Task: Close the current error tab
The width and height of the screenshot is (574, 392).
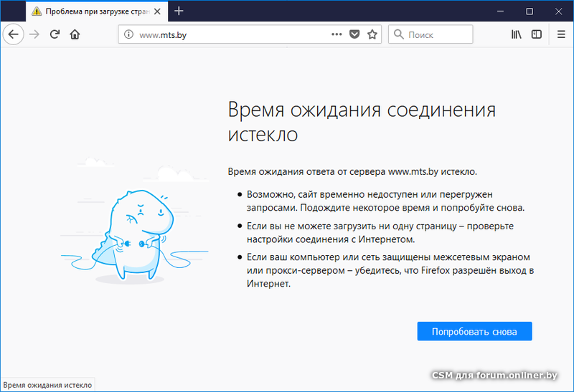Action: tap(157, 11)
